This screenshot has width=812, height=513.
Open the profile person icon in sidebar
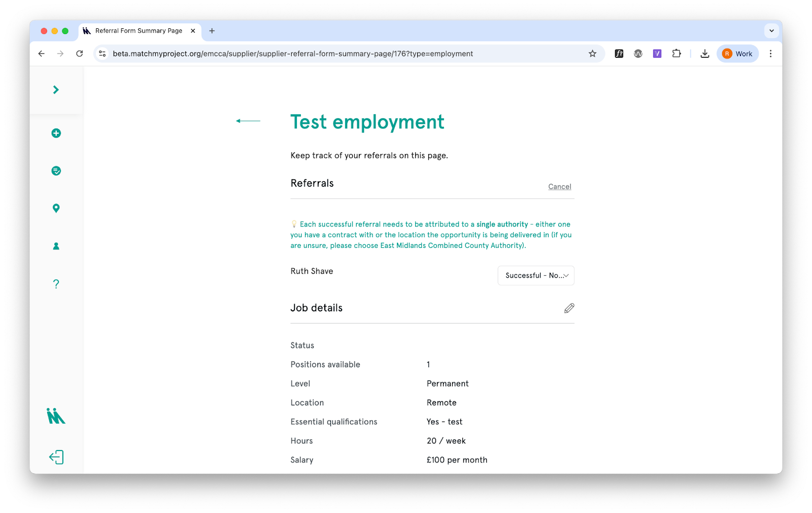[56, 246]
